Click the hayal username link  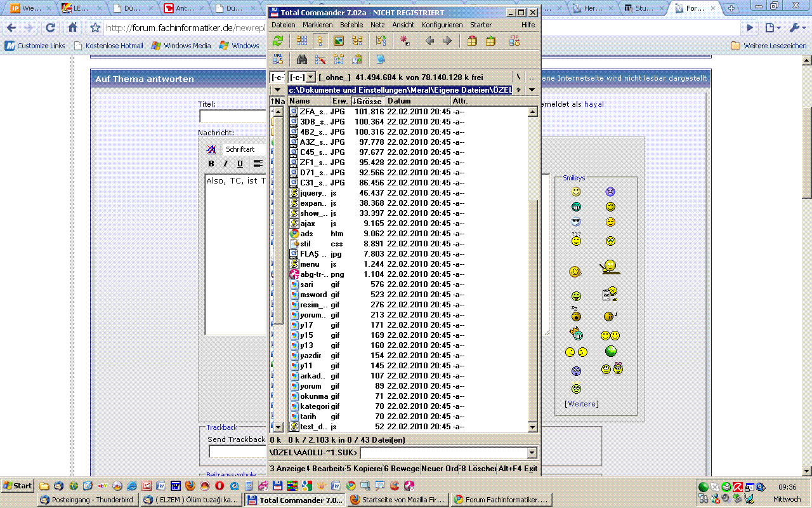(594, 104)
